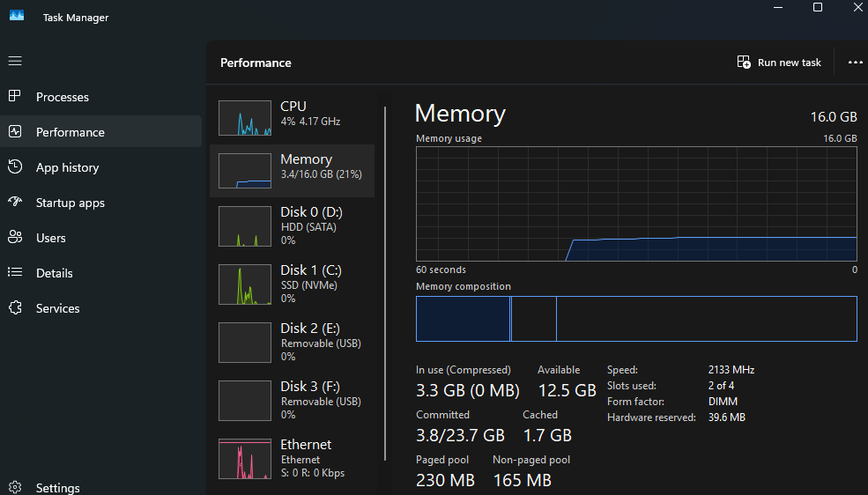Viewport: 868px width, 495px height.
Task: Select Disk 3 (F:) graph thumbnail
Action: [245, 401]
